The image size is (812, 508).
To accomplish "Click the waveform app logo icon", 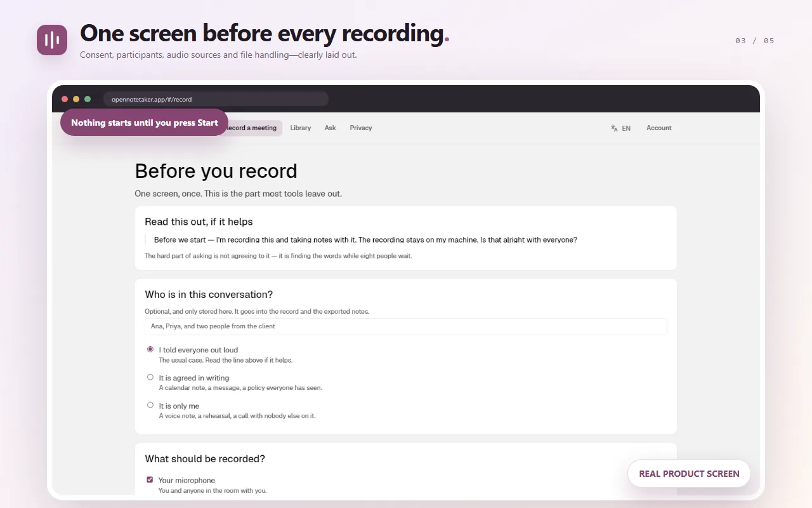I will click(x=52, y=40).
